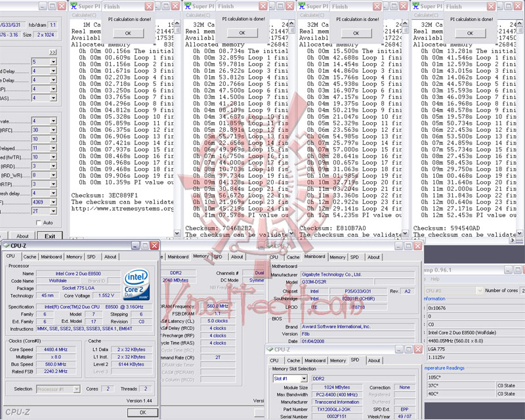Click scroll-down arrow in the 1M Super PI window
This screenshot has width=525, height=420.
pos(177,234)
